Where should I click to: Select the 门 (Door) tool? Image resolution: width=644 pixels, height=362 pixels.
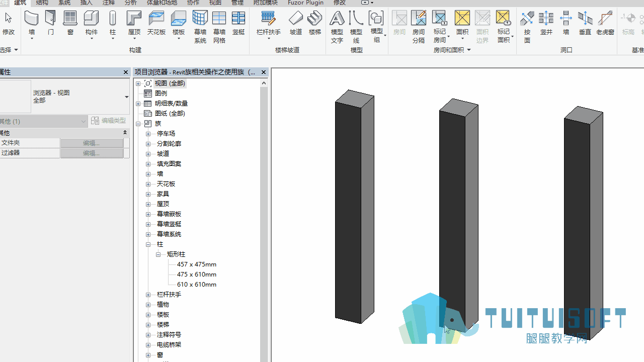coord(50,24)
